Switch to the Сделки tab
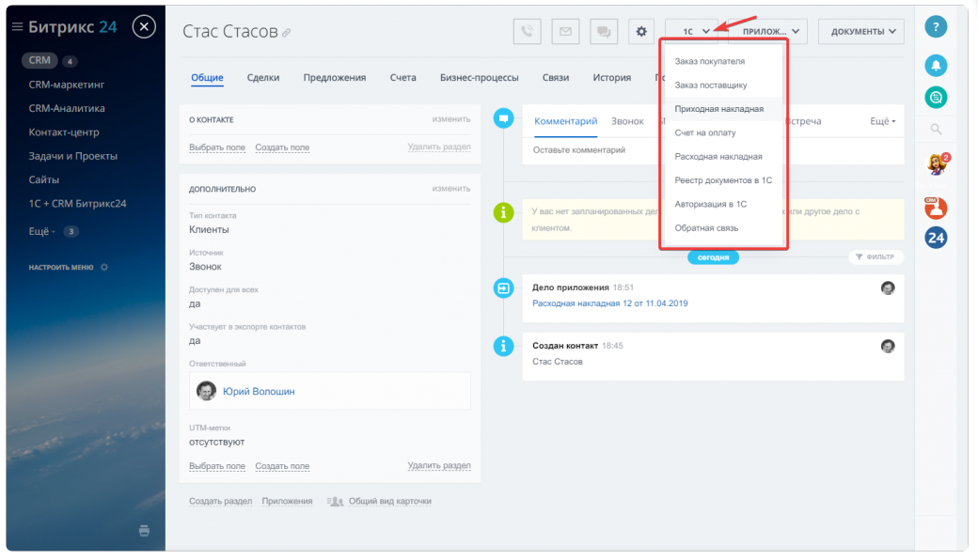 [x=263, y=77]
